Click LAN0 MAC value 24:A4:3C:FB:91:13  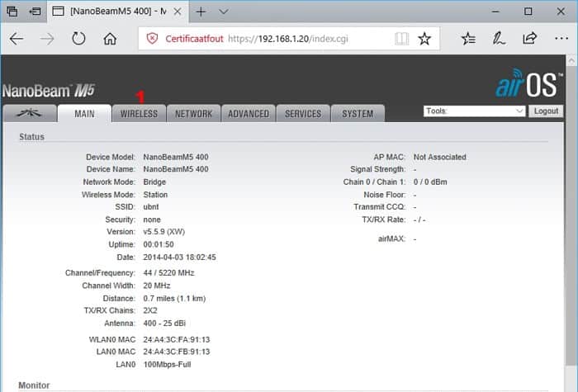pyautogui.click(x=177, y=352)
